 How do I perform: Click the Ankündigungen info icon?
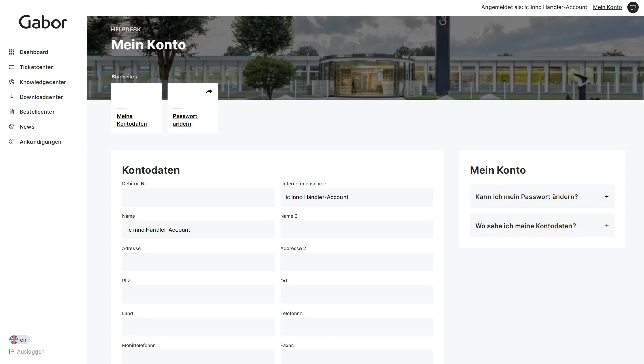(x=12, y=142)
